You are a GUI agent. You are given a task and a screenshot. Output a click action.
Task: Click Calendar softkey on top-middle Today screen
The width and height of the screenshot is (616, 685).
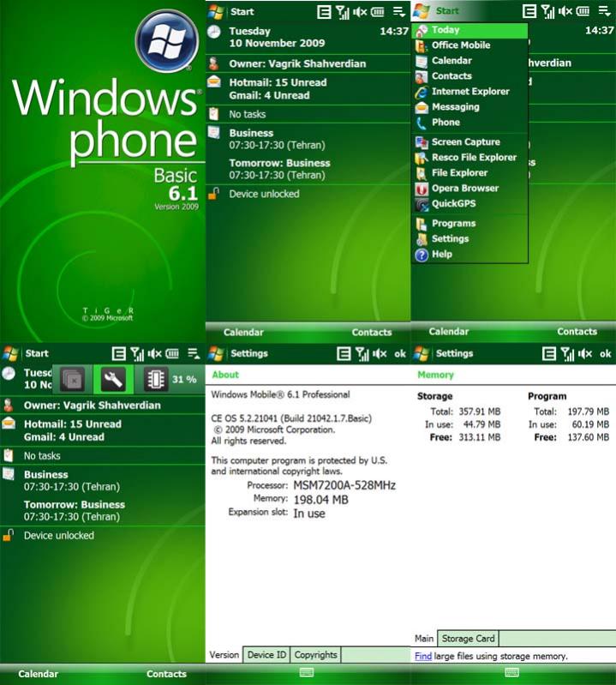coord(243,333)
